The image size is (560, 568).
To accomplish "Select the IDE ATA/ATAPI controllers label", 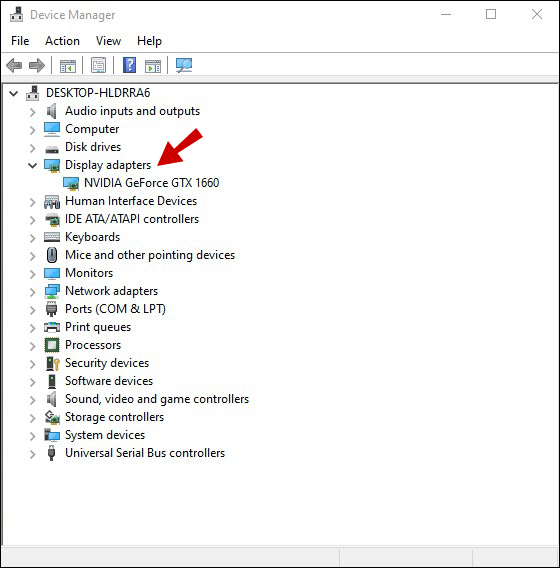I will point(132,219).
